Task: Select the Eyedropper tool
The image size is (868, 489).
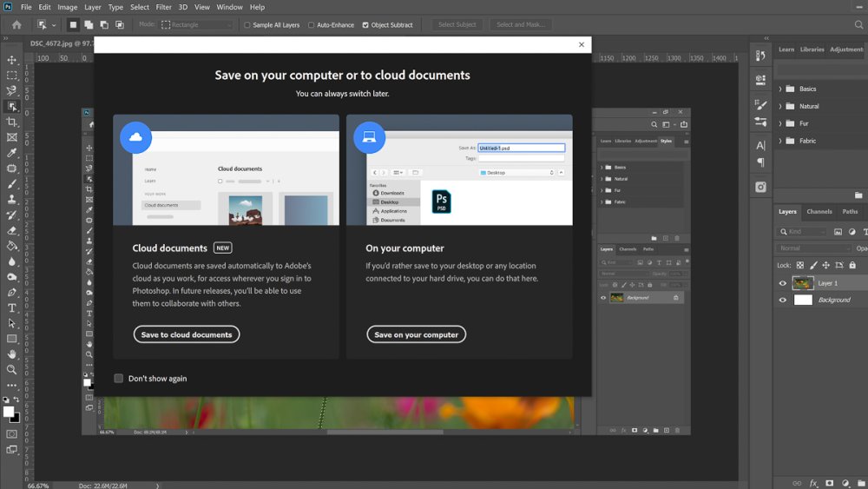Action: [11, 153]
